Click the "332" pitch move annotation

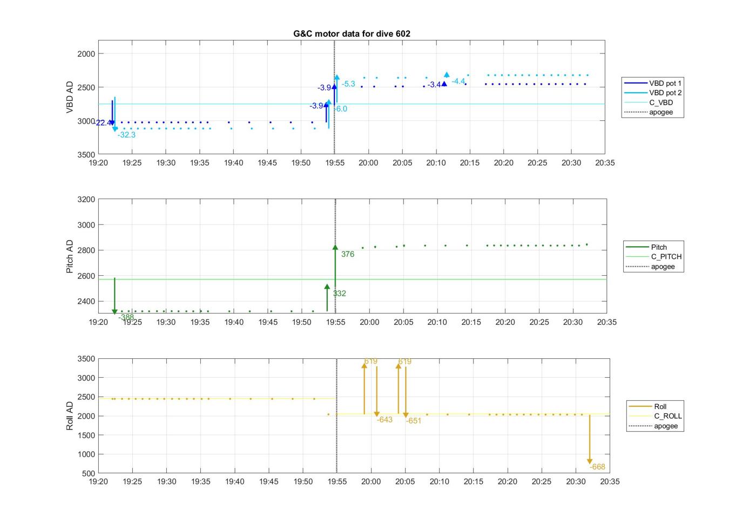click(x=340, y=294)
